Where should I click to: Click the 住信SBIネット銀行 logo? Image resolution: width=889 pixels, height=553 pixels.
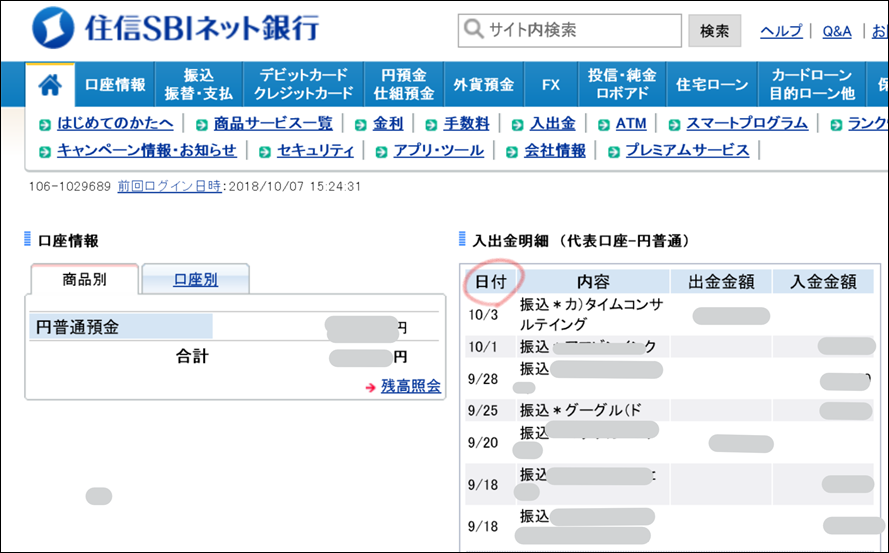coord(176,27)
